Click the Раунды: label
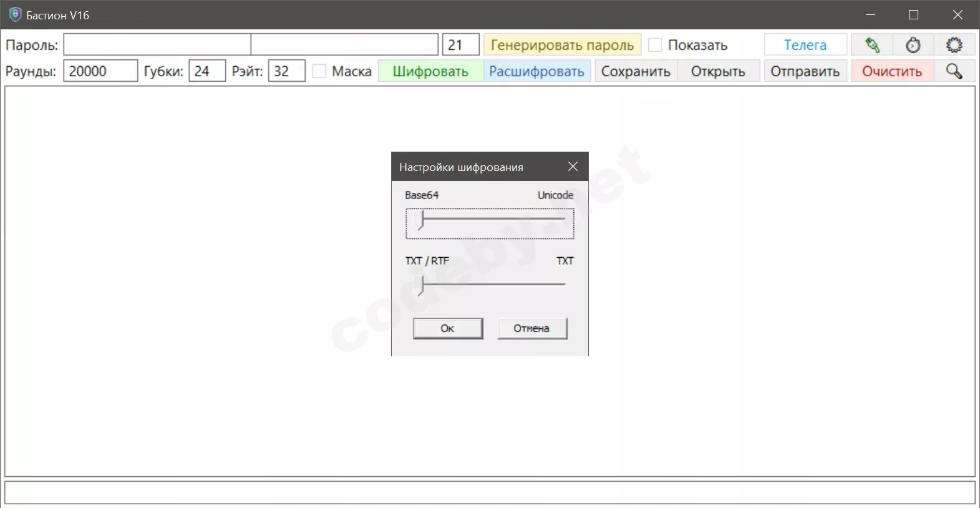The image size is (980, 508). pyautogui.click(x=31, y=71)
